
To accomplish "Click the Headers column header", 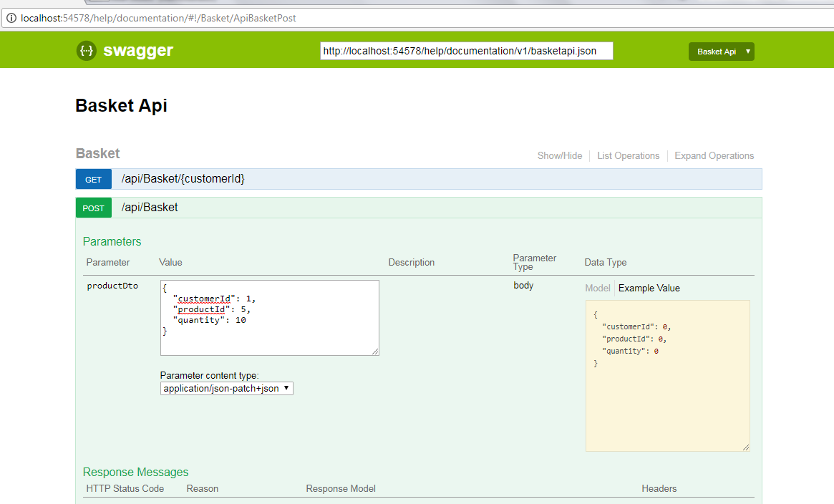I will tap(659, 488).
